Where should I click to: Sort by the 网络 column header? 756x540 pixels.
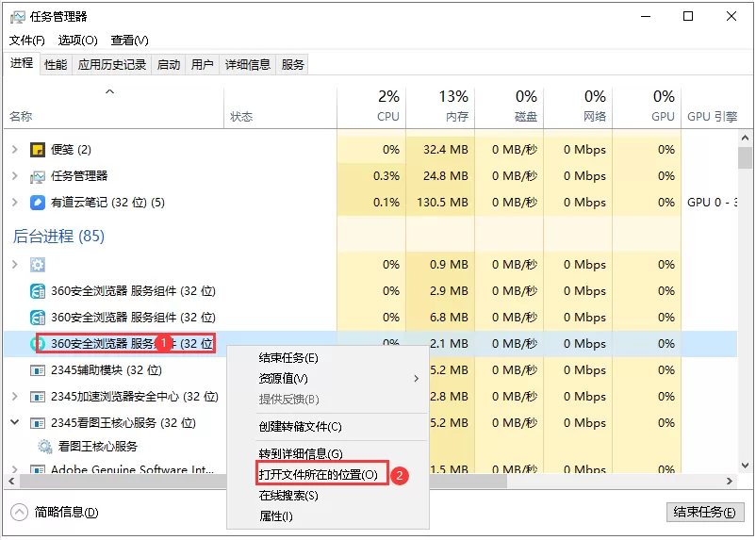click(x=578, y=107)
